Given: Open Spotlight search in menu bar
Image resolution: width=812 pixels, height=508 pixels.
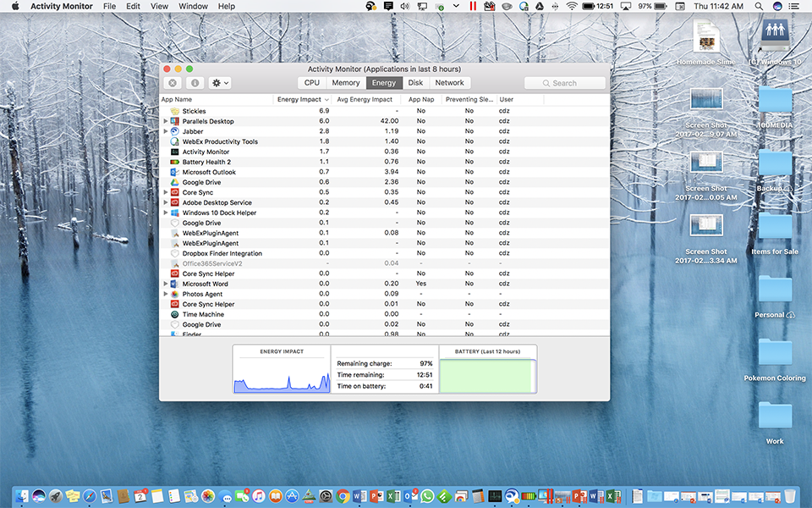Looking at the screenshot, I should point(759,6).
